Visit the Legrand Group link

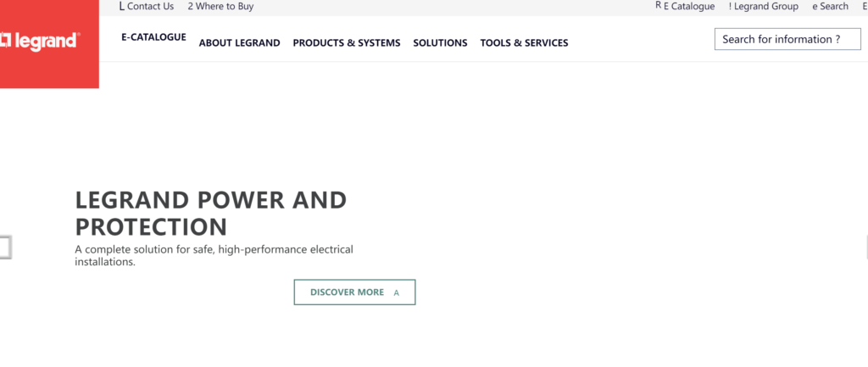click(764, 7)
